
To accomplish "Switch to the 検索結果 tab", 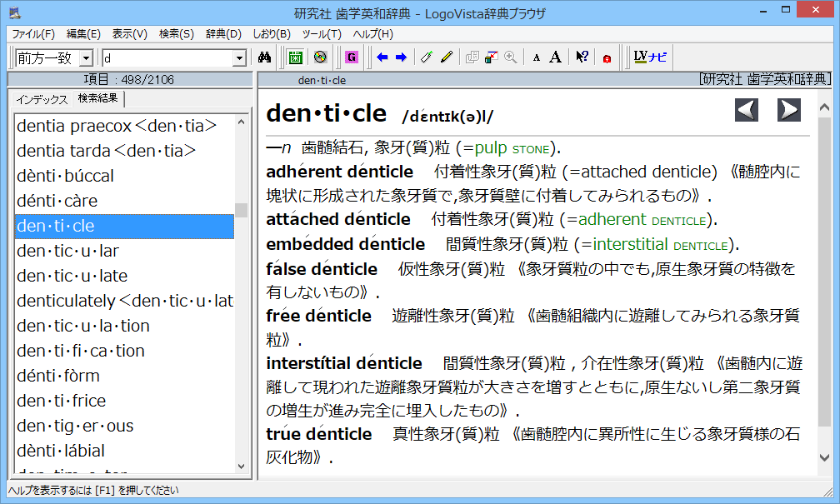I will click(x=98, y=98).
